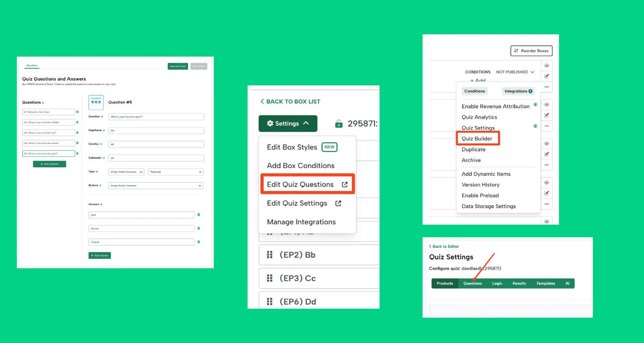The height and width of the screenshot is (343, 644).
Task: Click the Soccer answer input field
Action: [x=141, y=229]
